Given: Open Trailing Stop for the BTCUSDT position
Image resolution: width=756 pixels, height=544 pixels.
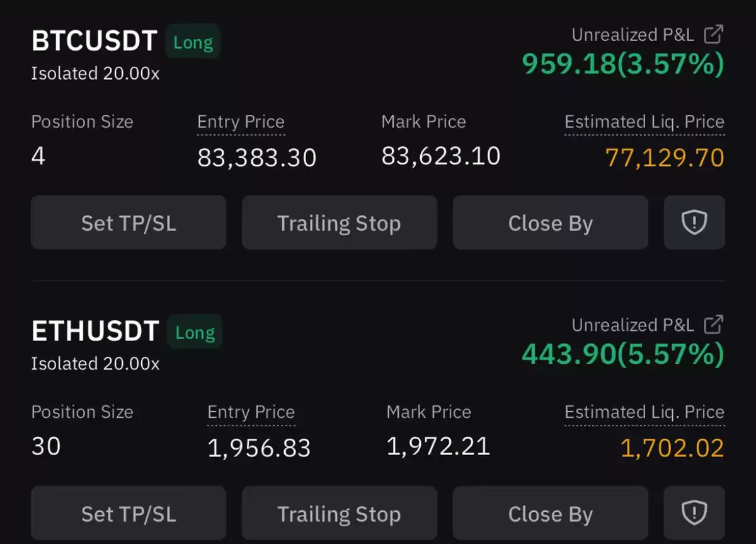Looking at the screenshot, I should (x=339, y=223).
